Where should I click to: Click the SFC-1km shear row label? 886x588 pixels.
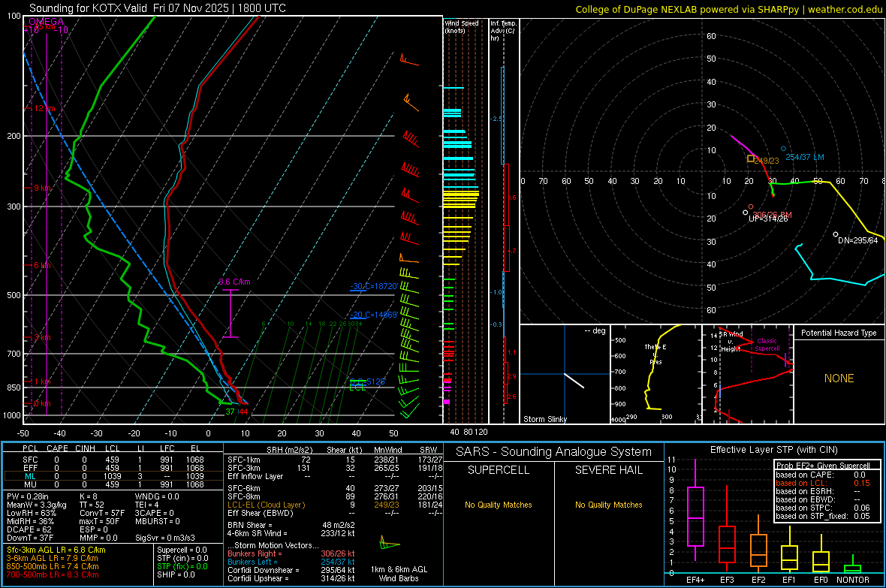pos(243,460)
